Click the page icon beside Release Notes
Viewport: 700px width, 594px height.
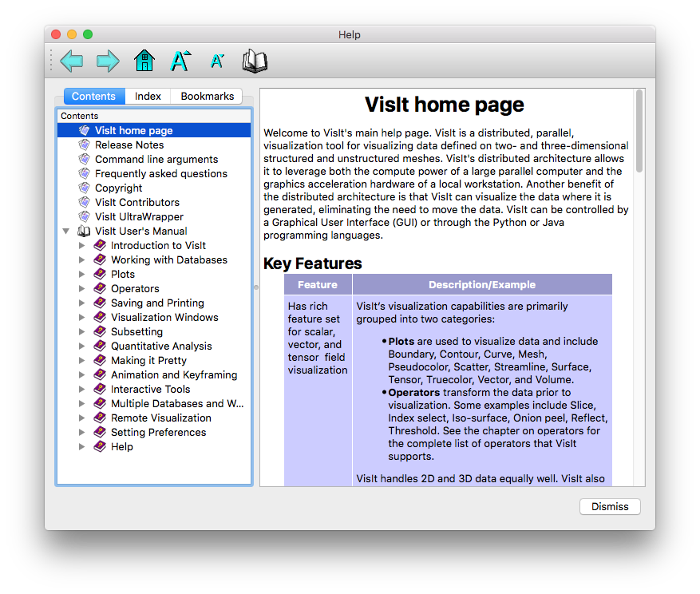pos(85,145)
